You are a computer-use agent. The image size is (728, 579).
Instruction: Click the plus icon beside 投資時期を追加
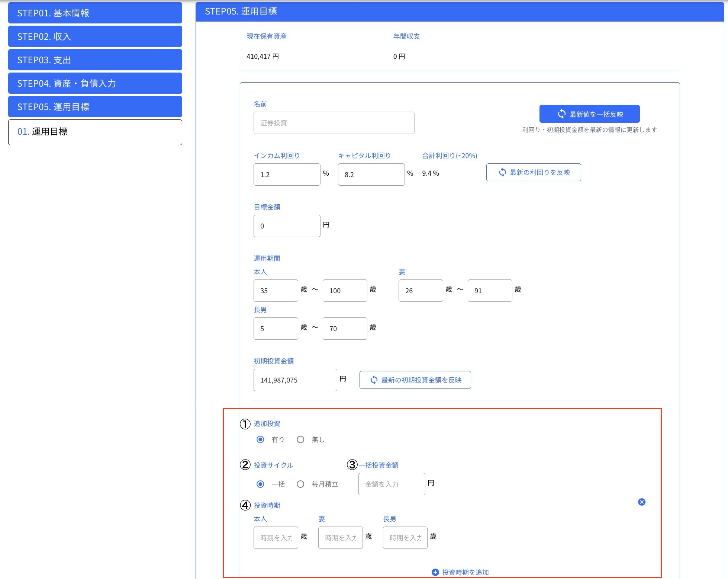[x=435, y=572]
